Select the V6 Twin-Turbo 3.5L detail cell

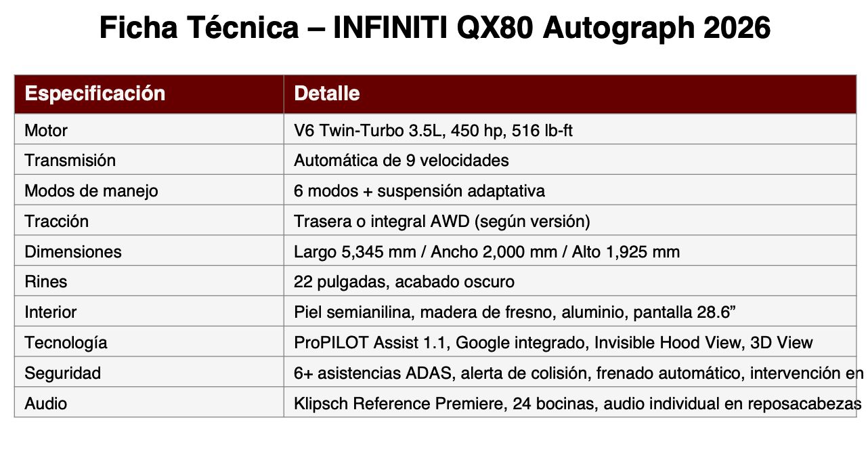(570, 129)
